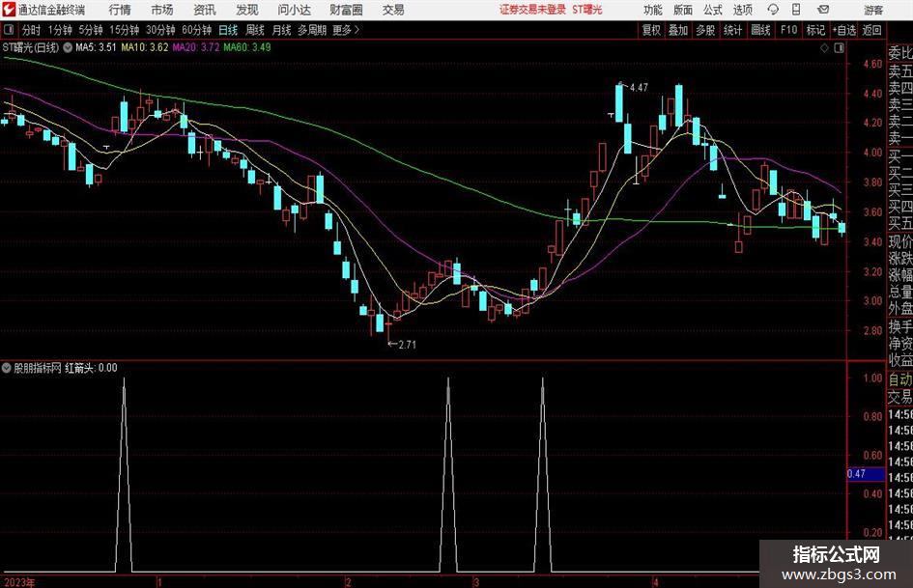Click the 证券交易未登录 login status
The image size is (913, 588).
coord(532,10)
